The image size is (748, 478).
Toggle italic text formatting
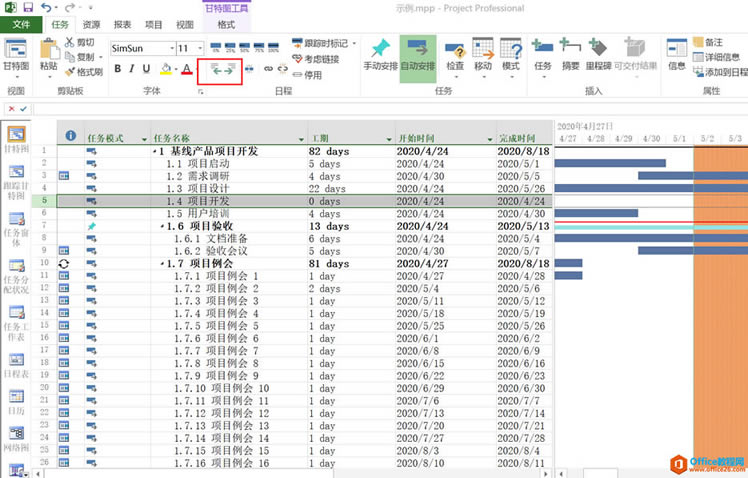[132, 69]
